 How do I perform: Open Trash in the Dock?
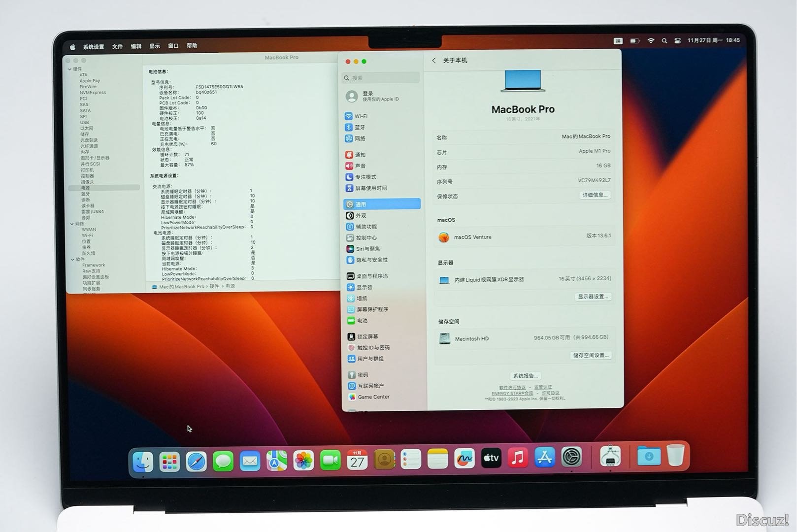click(x=676, y=455)
